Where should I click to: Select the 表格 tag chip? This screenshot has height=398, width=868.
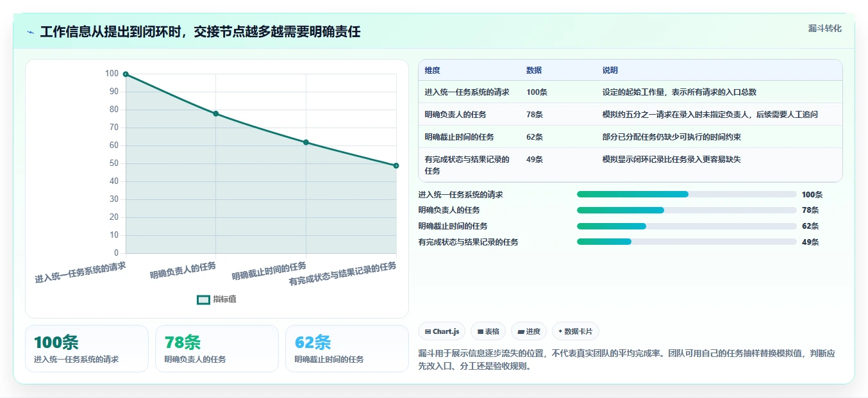(x=488, y=331)
